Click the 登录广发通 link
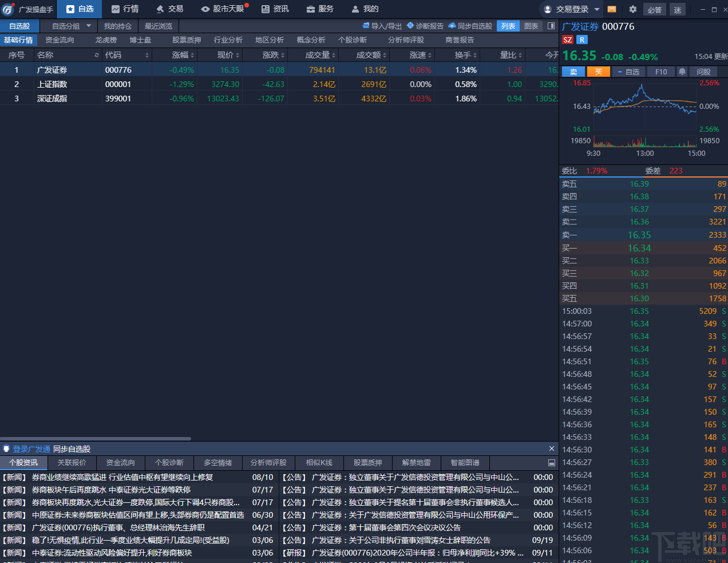Screen dimensions: 728x563 (x=31, y=449)
